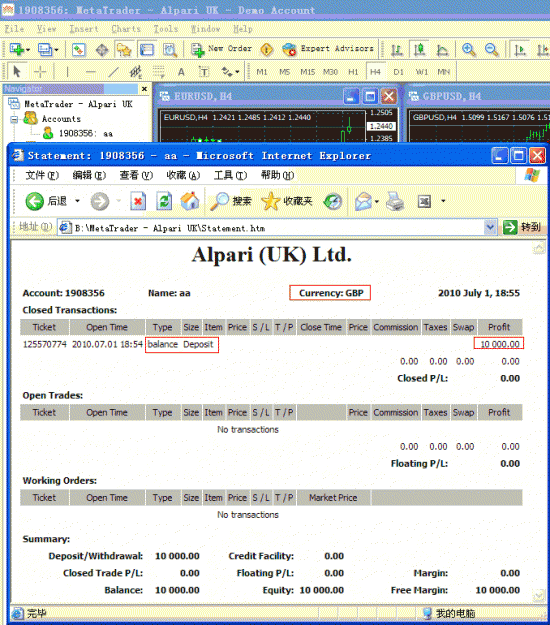Open IE Favorites (收藏夹) button
This screenshot has height=625, width=550.
coord(287,201)
